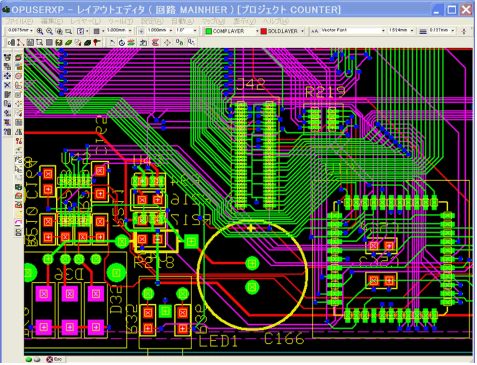Image resolution: width=477 pixels, height=365 pixels.
Task: Click the circular rotate arrow toolbar icon
Action: (x=122, y=43)
